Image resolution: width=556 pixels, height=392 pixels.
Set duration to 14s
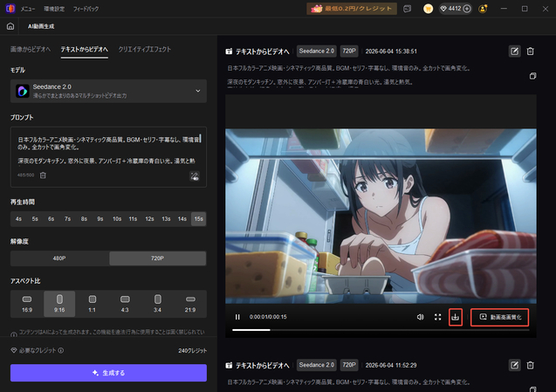(x=182, y=219)
